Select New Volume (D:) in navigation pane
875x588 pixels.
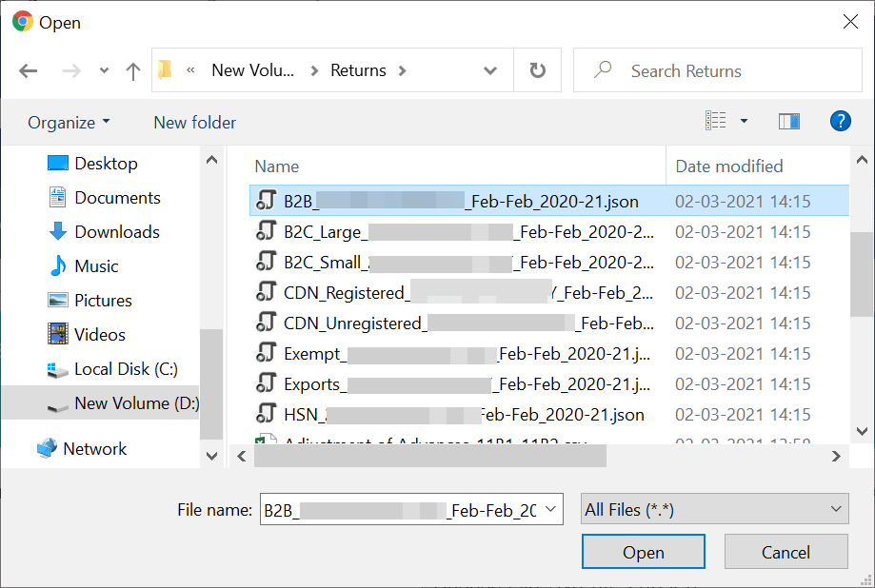(100, 402)
